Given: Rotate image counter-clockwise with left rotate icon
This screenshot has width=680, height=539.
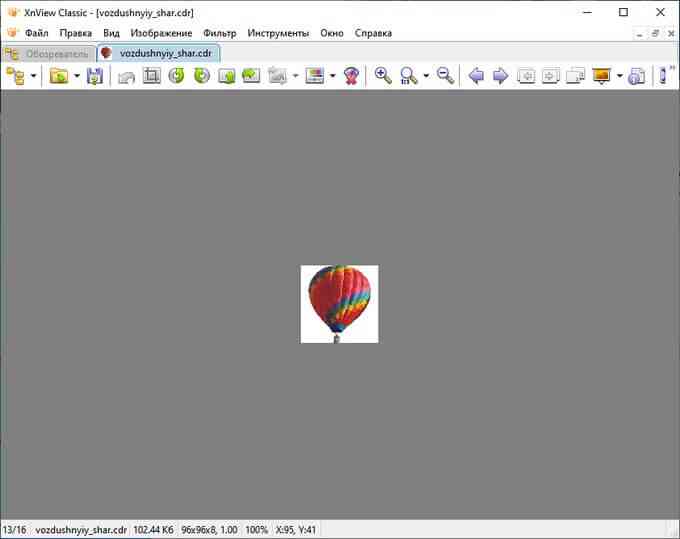Looking at the screenshot, I should click(x=177, y=75).
